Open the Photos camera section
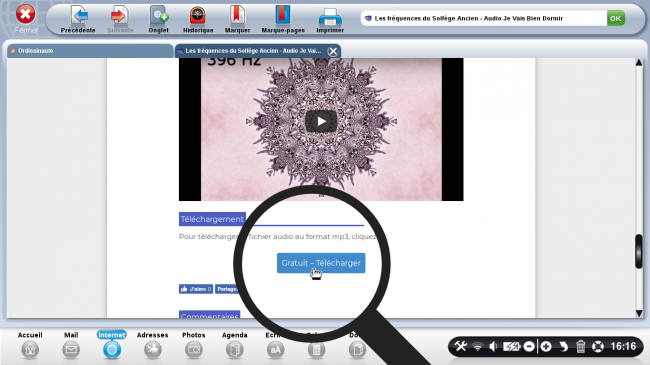This screenshot has width=650, height=365. 194,345
